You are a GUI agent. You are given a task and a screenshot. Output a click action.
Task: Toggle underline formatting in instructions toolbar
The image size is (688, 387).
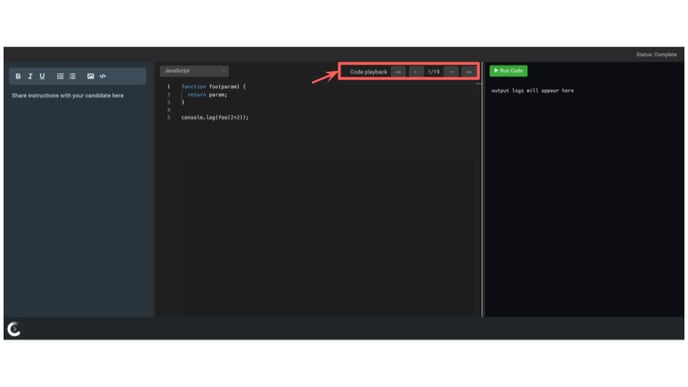[x=42, y=76]
